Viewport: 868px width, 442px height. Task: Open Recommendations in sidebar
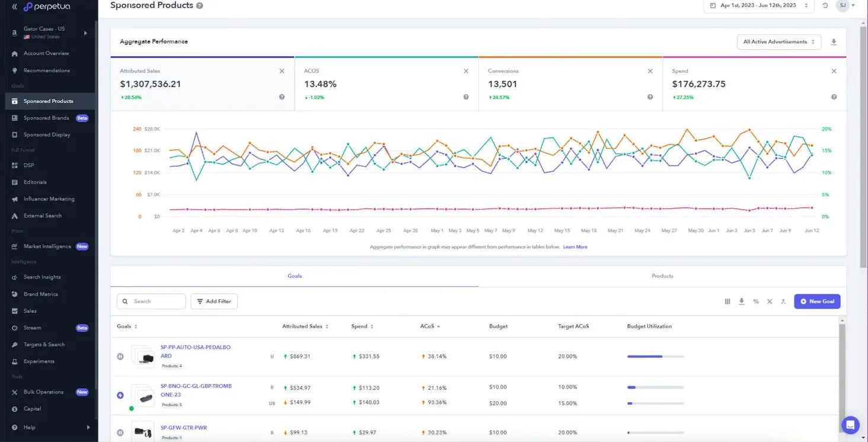(x=47, y=71)
